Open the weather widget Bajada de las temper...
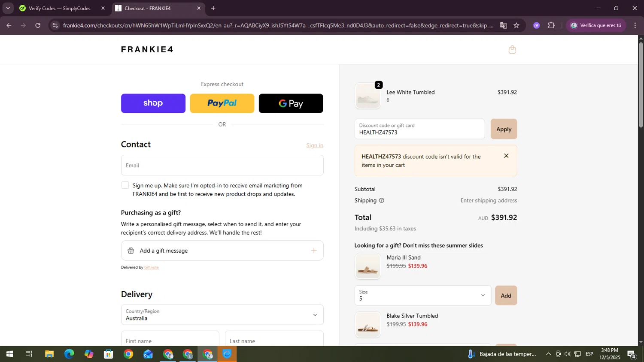 point(502,354)
